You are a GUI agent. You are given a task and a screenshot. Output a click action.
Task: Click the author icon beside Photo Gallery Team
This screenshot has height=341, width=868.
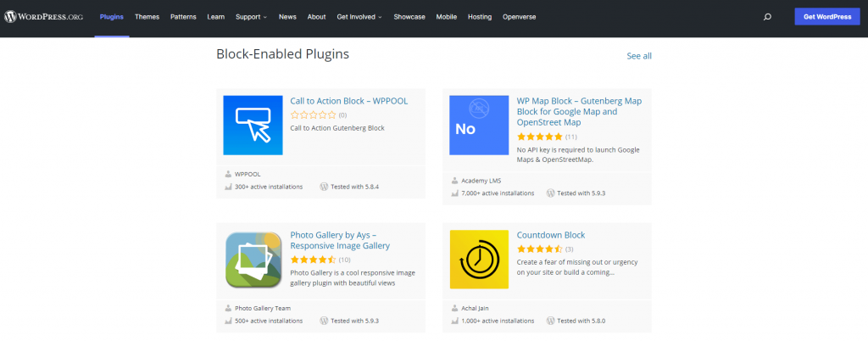tap(228, 308)
